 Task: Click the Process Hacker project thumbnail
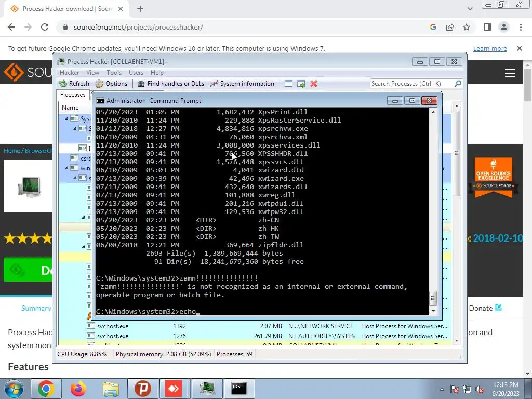29,187
